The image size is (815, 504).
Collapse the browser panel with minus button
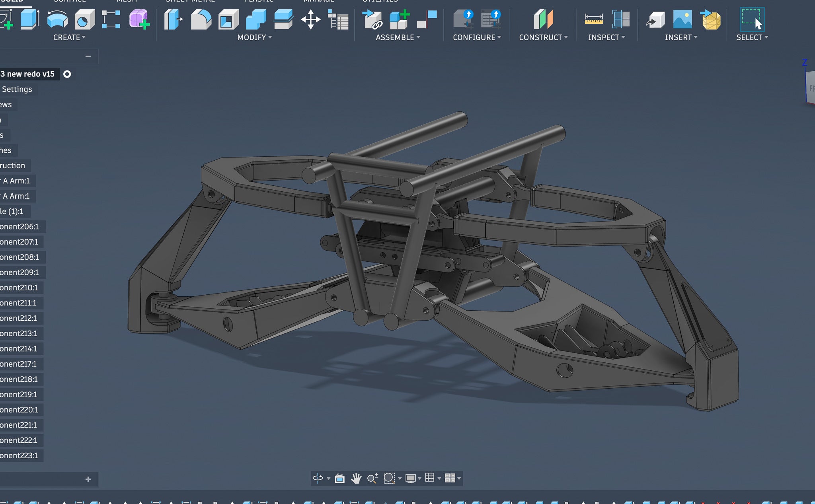point(88,56)
